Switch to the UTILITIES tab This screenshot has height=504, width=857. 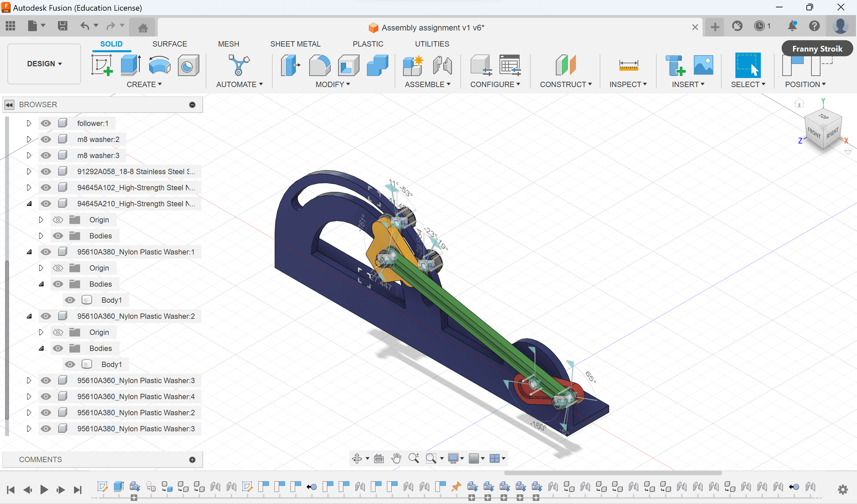(432, 44)
